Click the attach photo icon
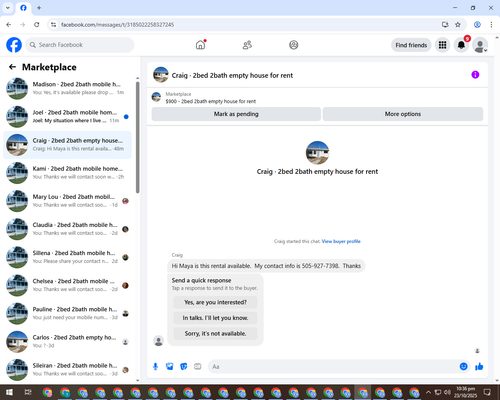 170,367
